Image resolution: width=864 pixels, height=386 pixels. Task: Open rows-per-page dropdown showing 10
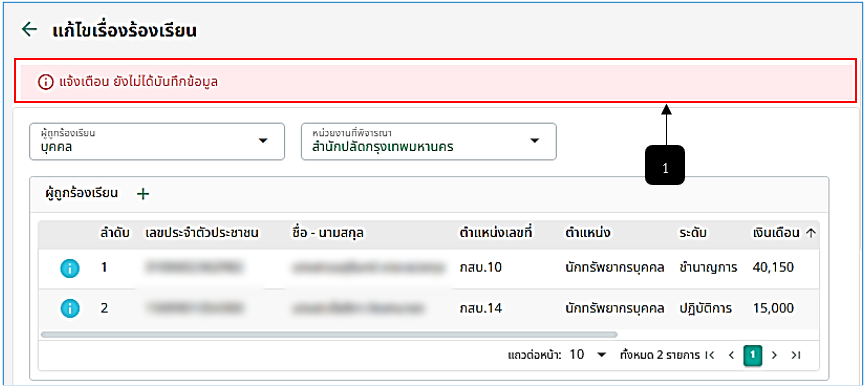coord(587,355)
